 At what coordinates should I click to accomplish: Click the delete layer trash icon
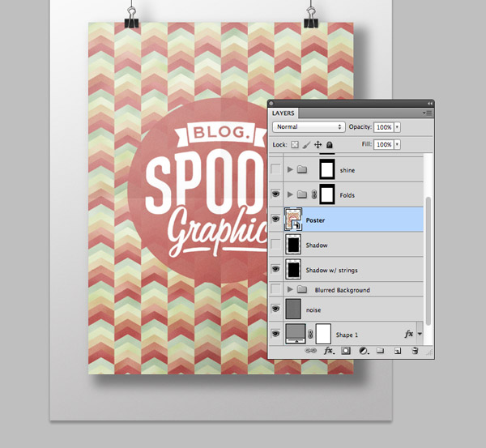(415, 351)
